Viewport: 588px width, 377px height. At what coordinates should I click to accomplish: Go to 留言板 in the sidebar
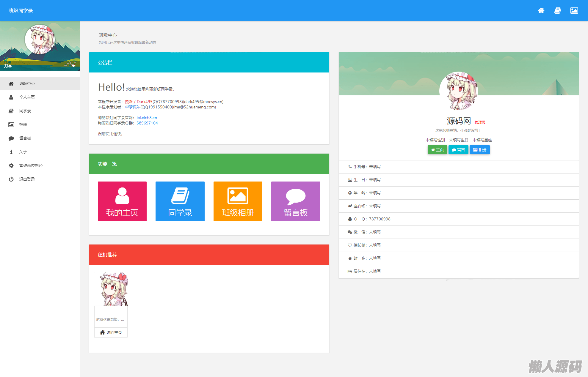[x=25, y=138]
